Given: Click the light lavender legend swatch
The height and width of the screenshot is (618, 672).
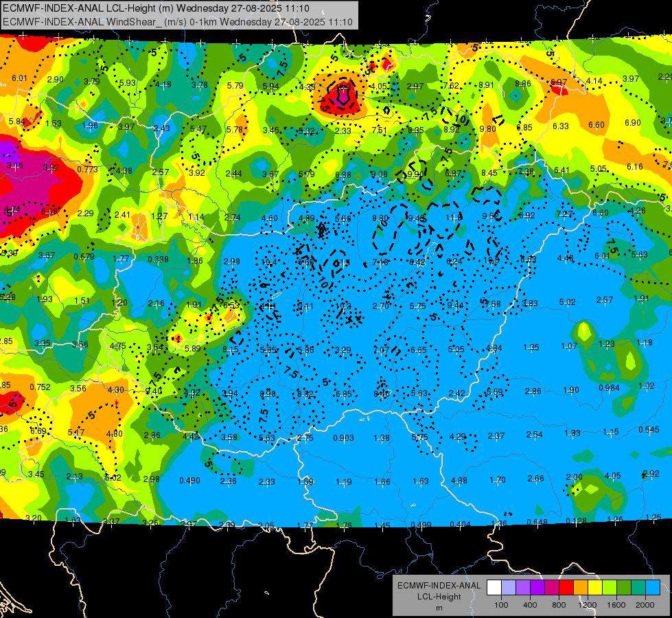Looking at the screenshot, I should tap(509, 587).
